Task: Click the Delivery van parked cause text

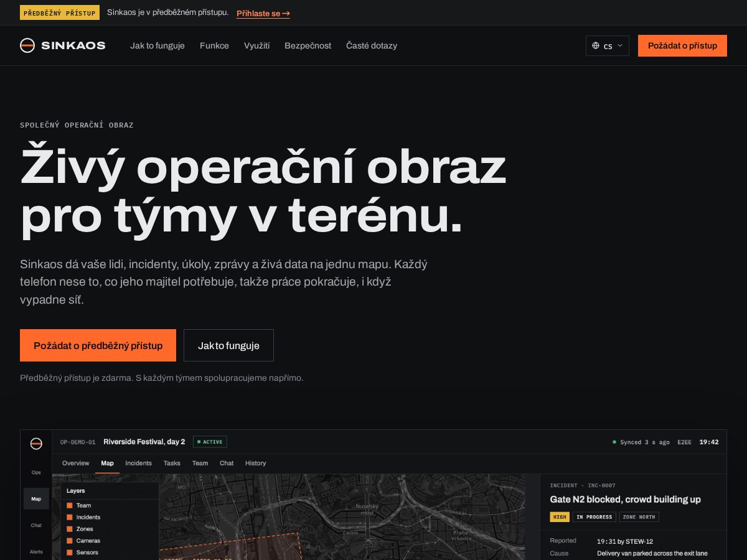Action: [x=652, y=553]
